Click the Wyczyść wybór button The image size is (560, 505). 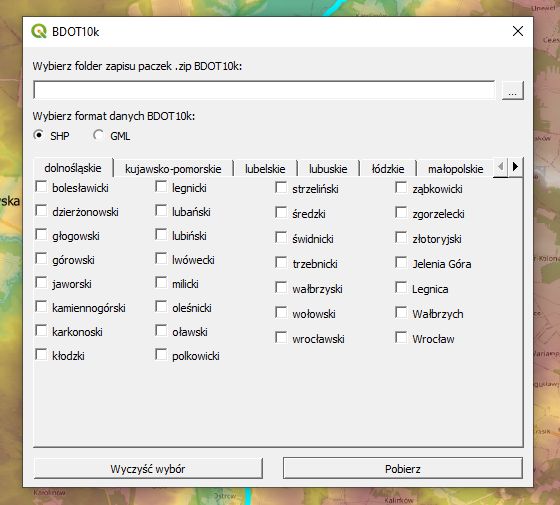click(x=148, y=469)
